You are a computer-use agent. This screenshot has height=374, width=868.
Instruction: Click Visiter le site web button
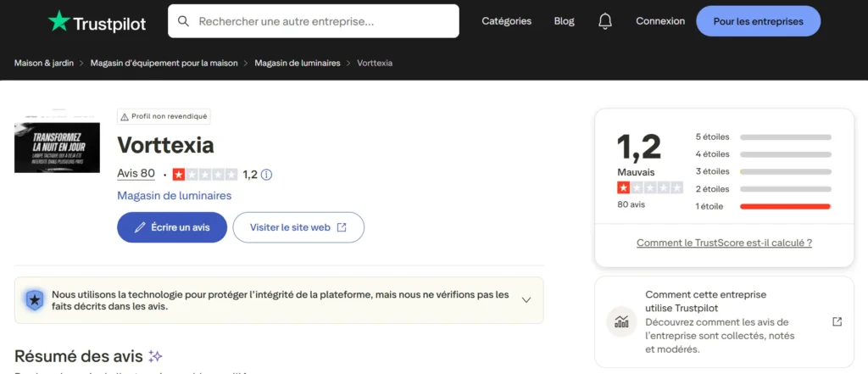point(298,227)
